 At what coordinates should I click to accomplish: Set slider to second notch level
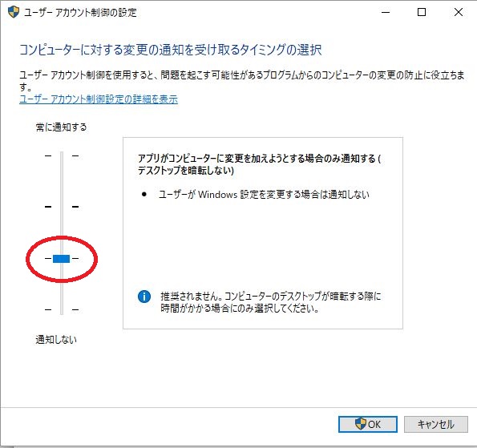coord(62,207)
